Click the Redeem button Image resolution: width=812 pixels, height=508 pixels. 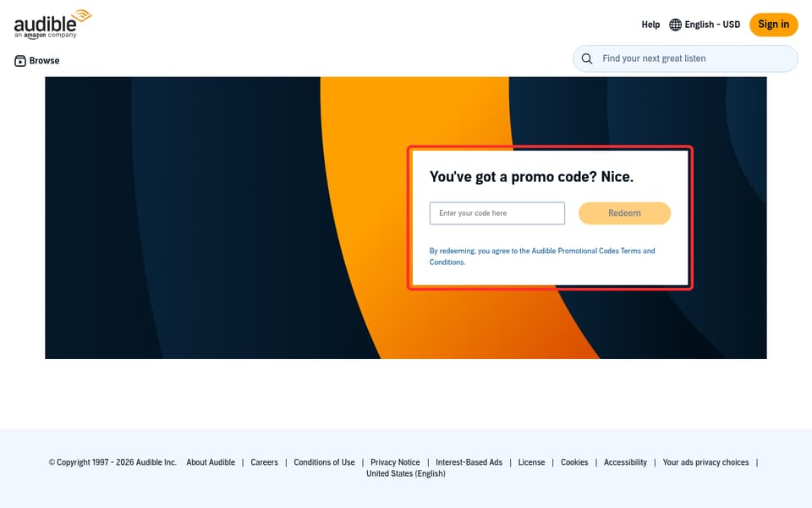[624, 213]
